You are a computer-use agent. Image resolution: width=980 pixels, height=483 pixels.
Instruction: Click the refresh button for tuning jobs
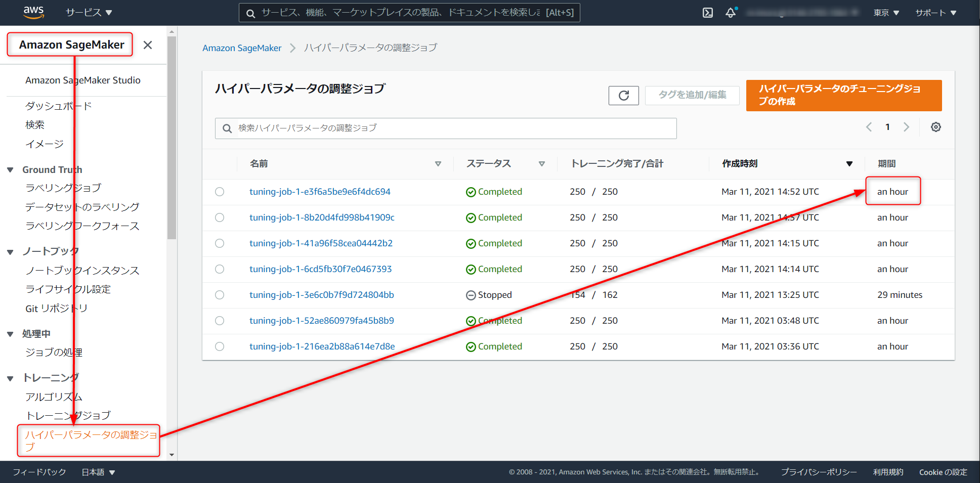click(x=623, y=96)
